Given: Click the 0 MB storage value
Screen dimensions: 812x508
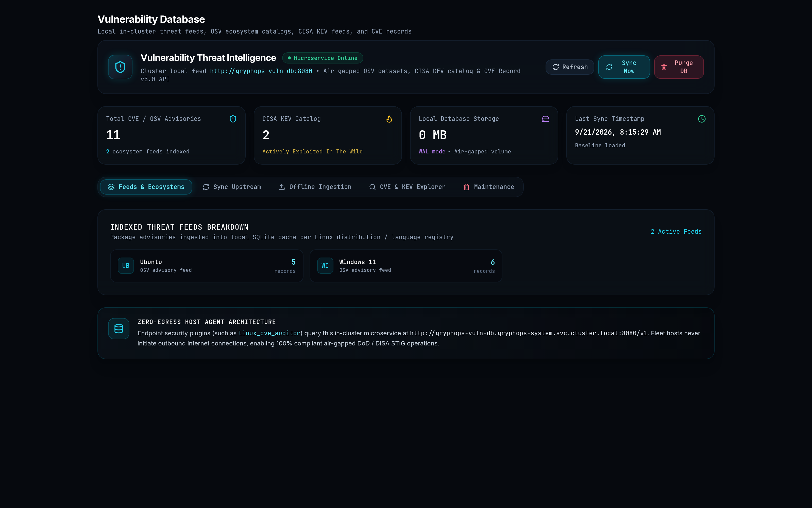Looking at the screenshot, I should point(432,135).
